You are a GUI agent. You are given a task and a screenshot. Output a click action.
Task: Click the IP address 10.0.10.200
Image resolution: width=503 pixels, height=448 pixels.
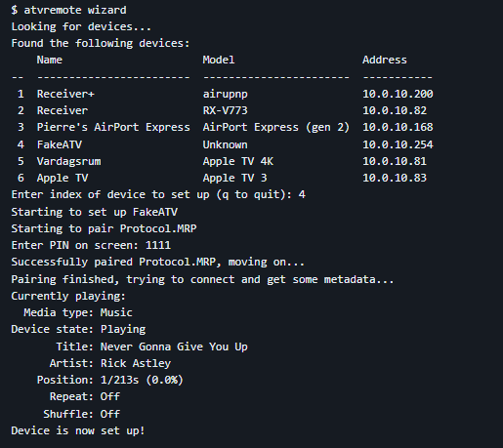pos(398,94)
